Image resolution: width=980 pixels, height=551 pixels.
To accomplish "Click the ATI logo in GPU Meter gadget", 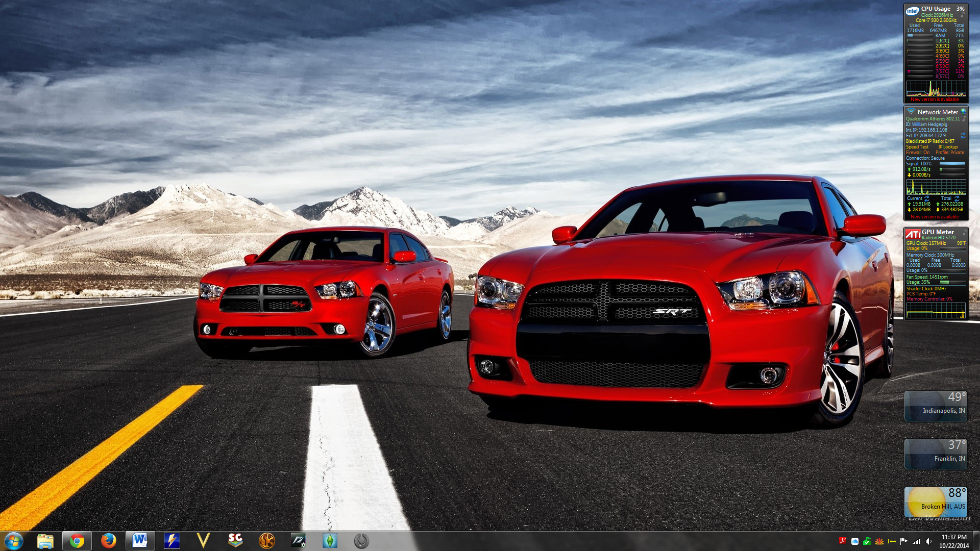I will pyautogui.click(x=913, y=234).
